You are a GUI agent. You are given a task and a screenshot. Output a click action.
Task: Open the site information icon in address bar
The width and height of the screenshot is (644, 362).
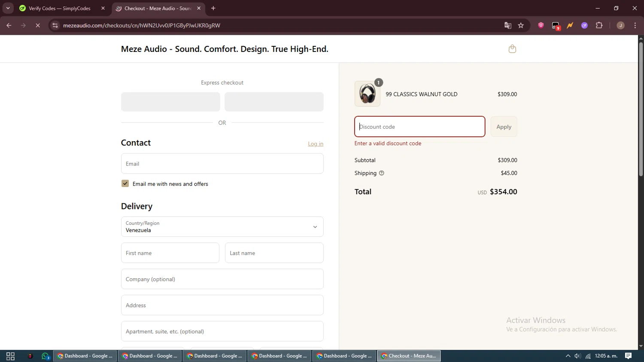pyautogui.click(x=55, y=26)
